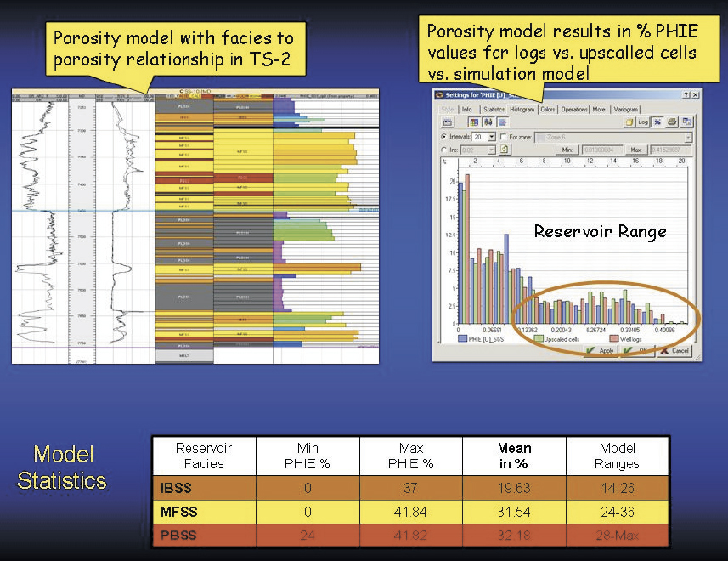Open the Inc value dropdown
Viewport: 728px width, 561px height.
tap(492, 150)
